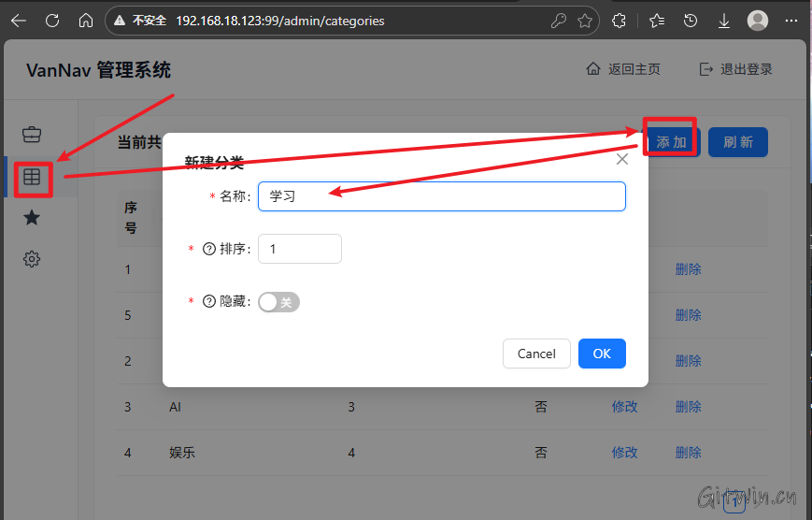This screenshot has width=812, height=520.
Task: Open the browser extensions puzzle icon
Action: 619,21
